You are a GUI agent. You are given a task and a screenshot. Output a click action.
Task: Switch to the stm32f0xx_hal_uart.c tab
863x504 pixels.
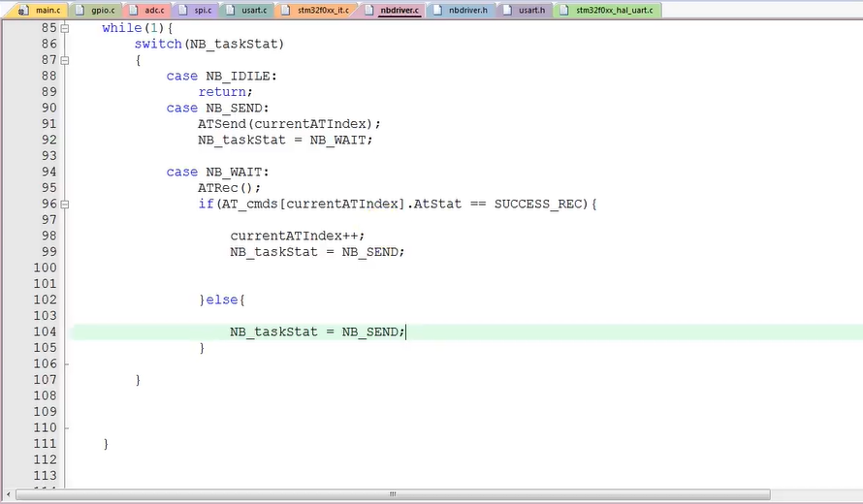pos(607,10)
